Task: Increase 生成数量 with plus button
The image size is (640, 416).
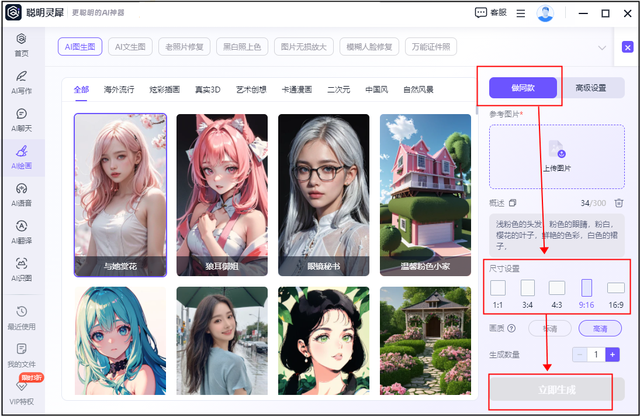Action: click(x=612, y=354)
